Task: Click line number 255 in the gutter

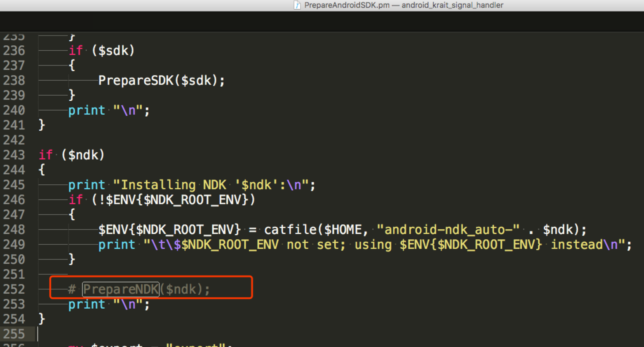Action: coord(14,334)
